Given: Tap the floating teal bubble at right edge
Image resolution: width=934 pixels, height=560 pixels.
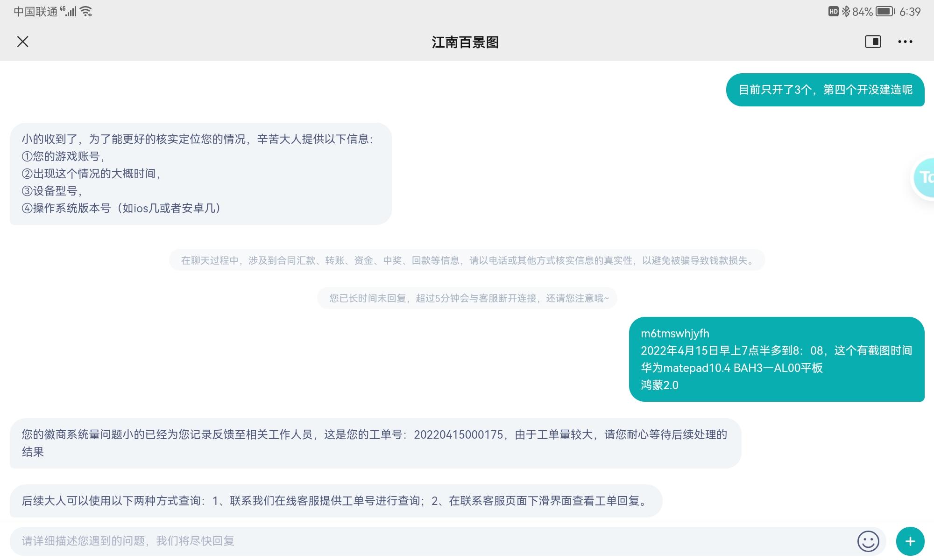Looking at the screenshot, I should [x=925, y=177].
